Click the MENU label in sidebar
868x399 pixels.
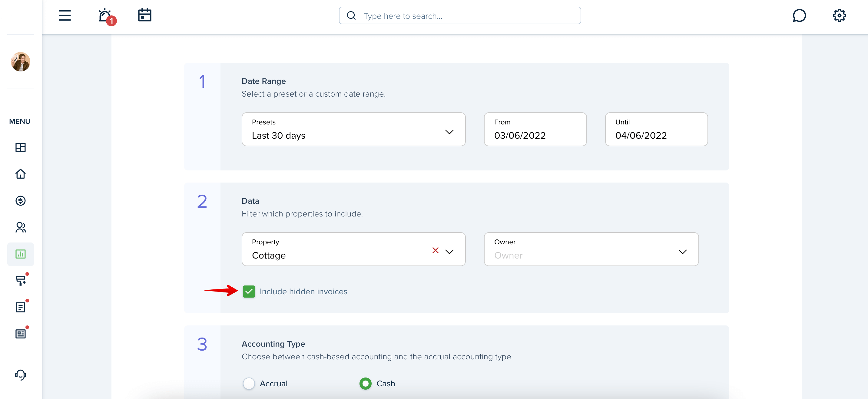point(20,121)
